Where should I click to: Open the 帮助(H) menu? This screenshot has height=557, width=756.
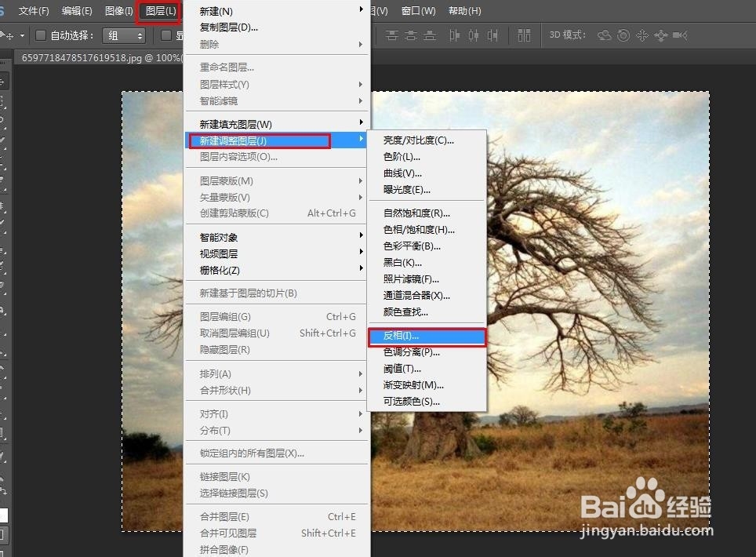pyautogui.click(x=465, y=11)
